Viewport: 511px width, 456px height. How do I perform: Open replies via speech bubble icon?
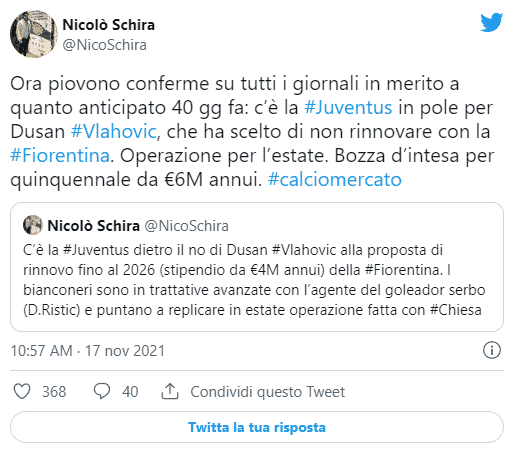(x=102, y=391)
